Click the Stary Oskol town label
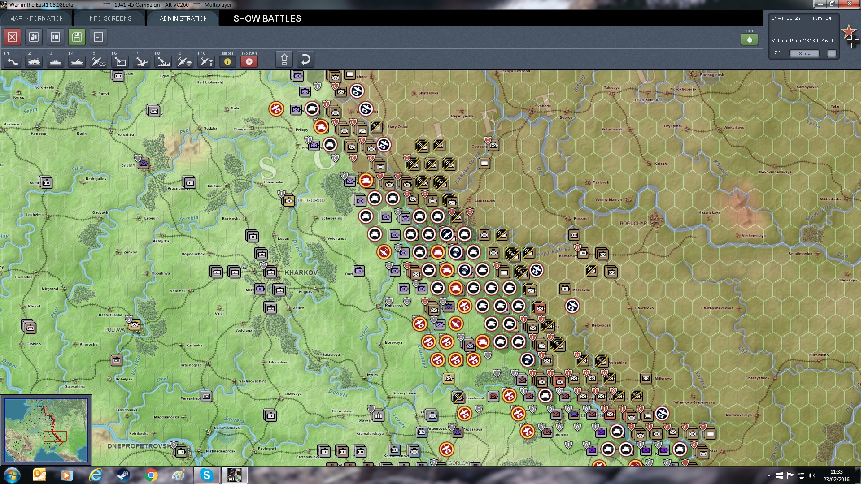868x484 pixels. [x=397, y=127]
